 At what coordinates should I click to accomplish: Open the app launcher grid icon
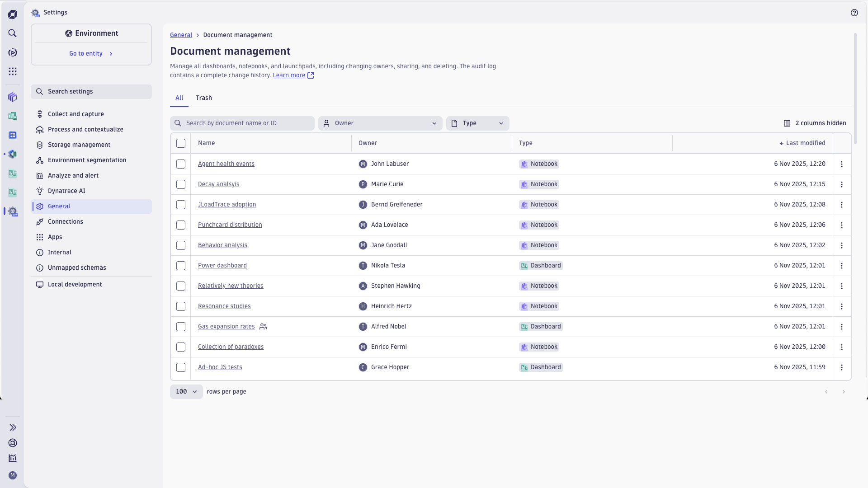pyautogui.click(x=13, y=71)
